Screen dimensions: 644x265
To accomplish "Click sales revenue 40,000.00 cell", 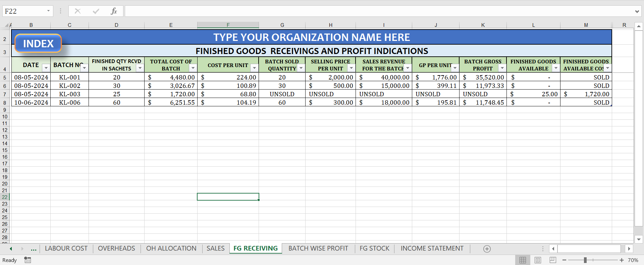I will (x=384, y=77).
